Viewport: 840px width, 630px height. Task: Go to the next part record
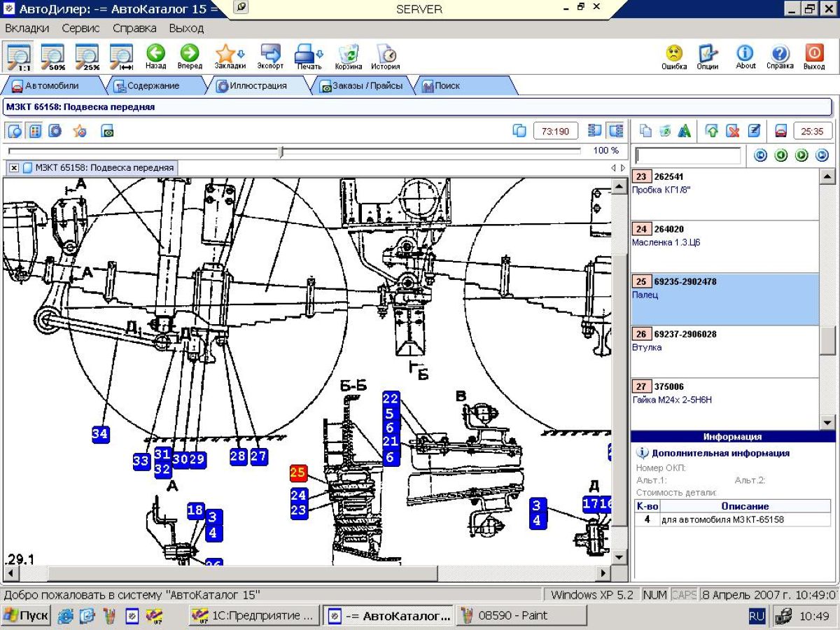(x=802, y=155)
